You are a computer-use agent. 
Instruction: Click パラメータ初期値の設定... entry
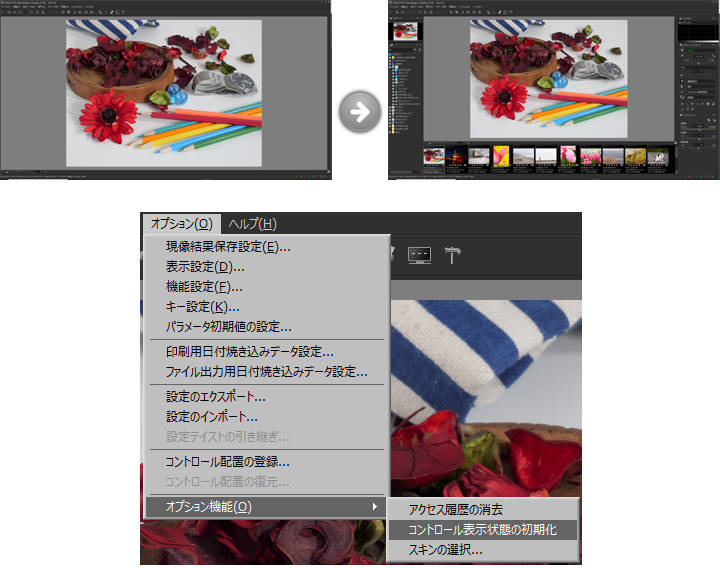tap(228, 326)
